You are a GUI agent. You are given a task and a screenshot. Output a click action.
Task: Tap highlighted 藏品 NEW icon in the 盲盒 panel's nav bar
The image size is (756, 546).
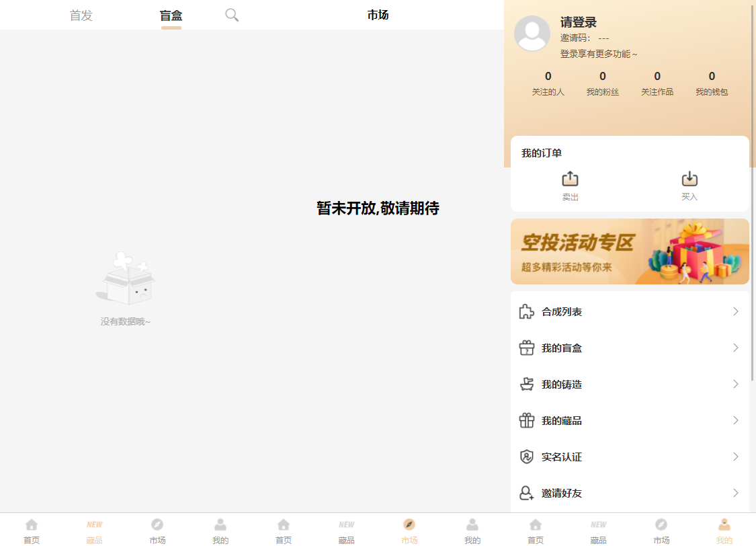pos(95,524)
